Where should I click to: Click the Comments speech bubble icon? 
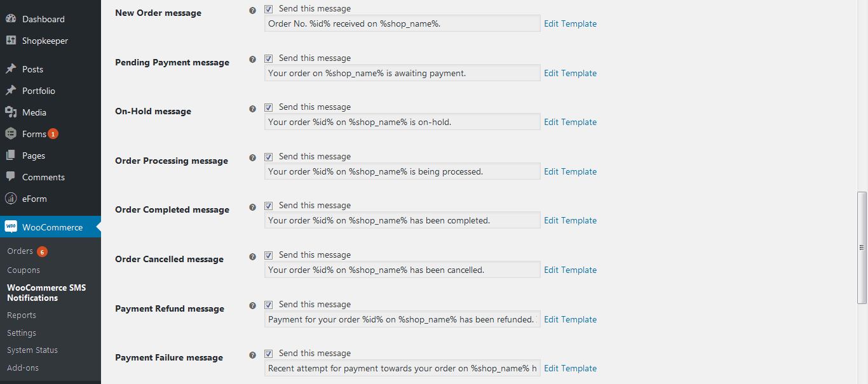[11, 177]
